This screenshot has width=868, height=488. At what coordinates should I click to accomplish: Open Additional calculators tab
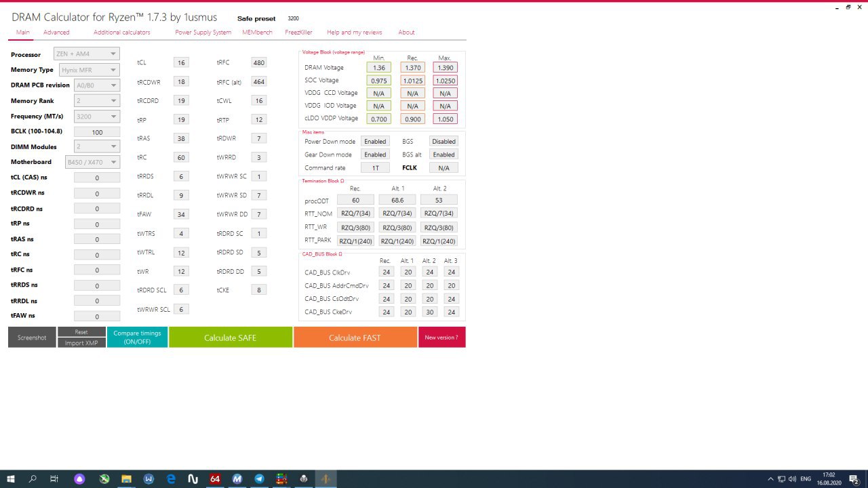click(122, 32)
